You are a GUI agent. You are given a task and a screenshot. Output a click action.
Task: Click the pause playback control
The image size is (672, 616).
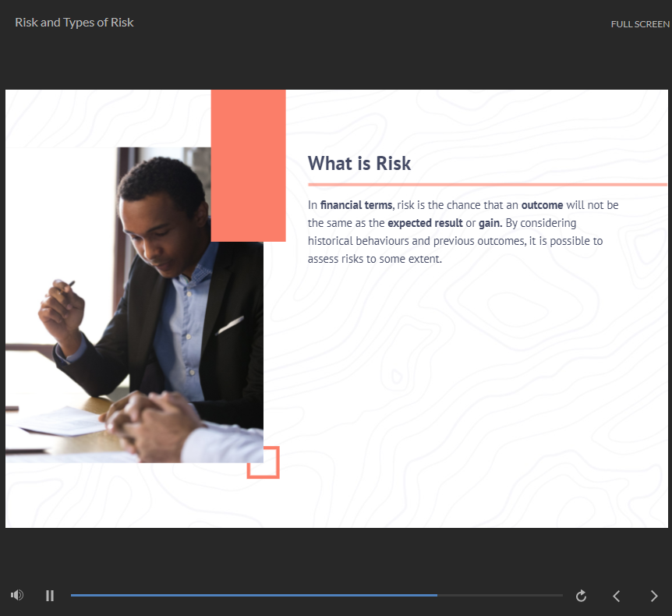pyautogui.click(x=49, y=595)
